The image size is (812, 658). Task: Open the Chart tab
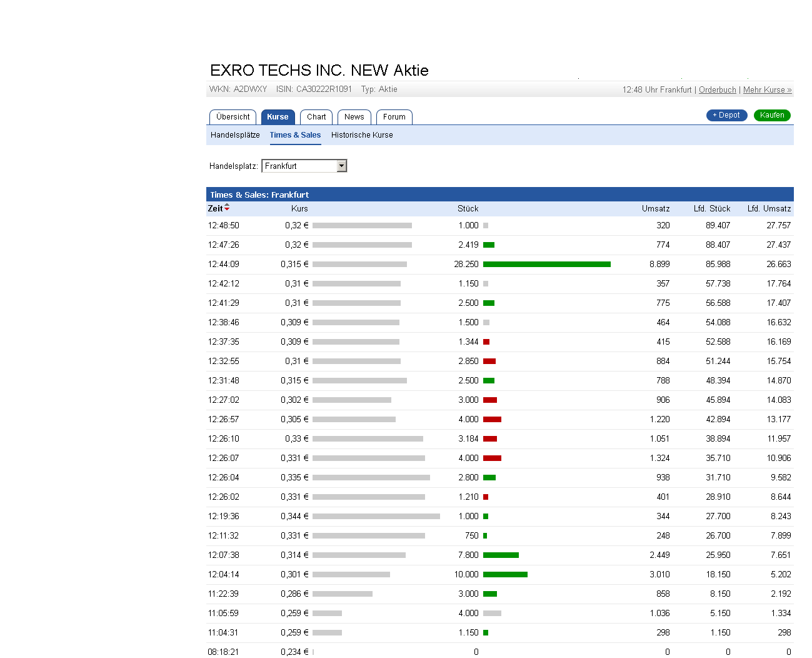pos(316,117)
